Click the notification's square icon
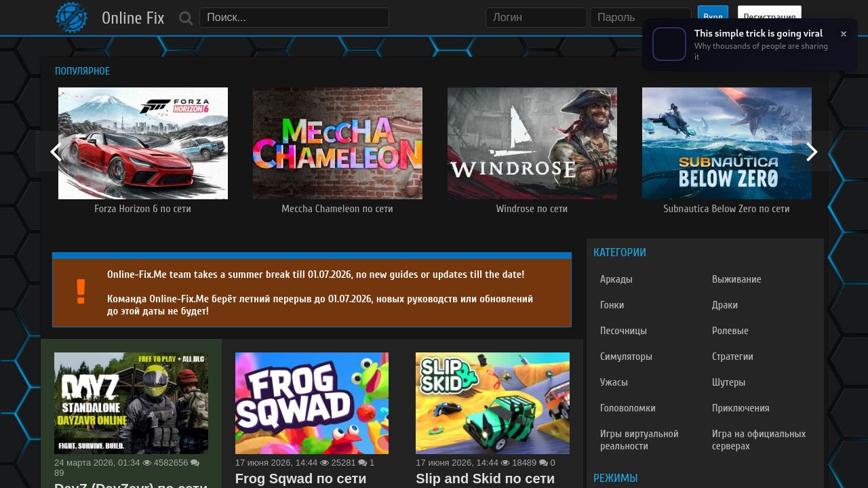The width and height of the screenshot is (868, 488). point(669,44)
